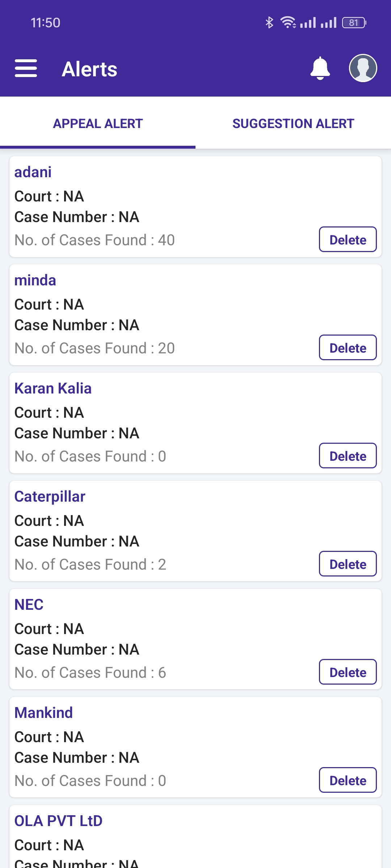Viewport: 391px width, 868px height.
Task: Tap the battery indicator in status bar
Action: coord(354,23)
